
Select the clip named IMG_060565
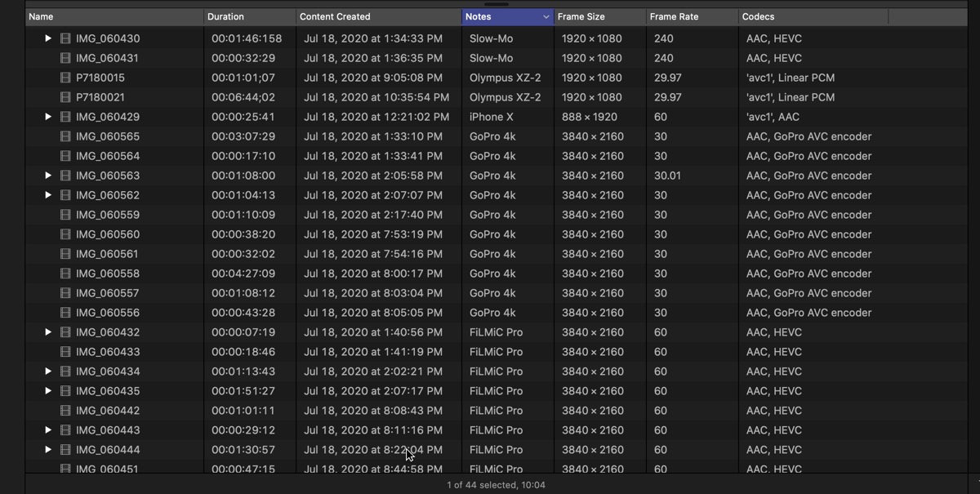[x=107, y=136]
